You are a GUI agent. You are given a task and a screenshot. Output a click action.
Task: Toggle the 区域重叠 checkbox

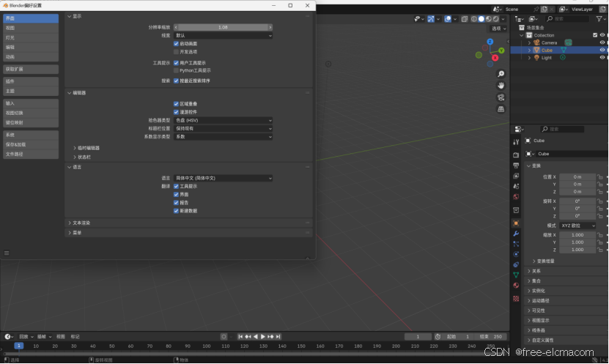pyautogui.click(x=176, y=104)
